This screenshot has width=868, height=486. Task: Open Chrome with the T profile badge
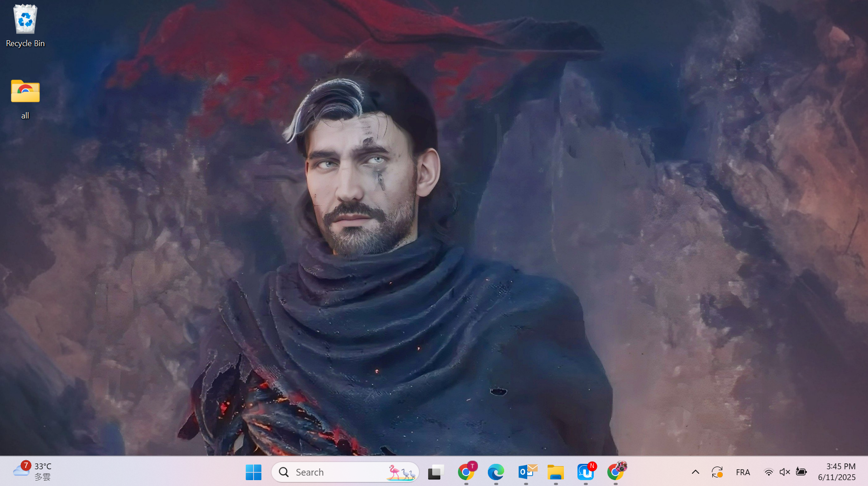click(466, 472)
